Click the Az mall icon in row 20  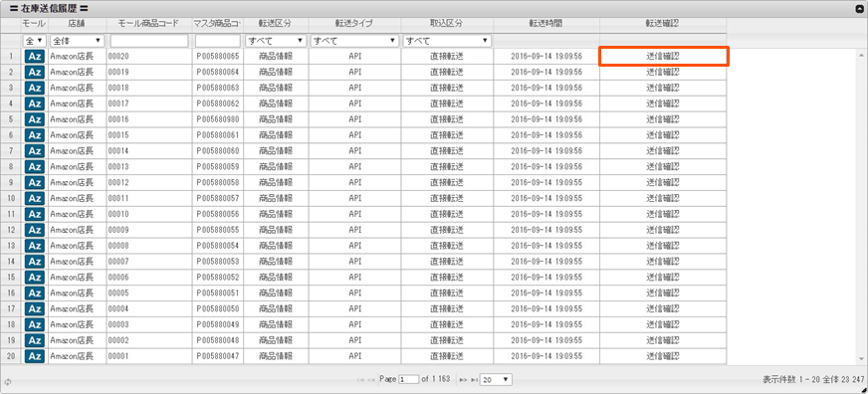click(34, 356)
